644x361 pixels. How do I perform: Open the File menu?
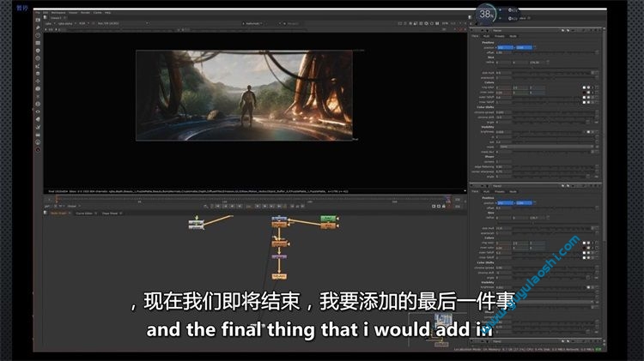click(x=38, y=13)
